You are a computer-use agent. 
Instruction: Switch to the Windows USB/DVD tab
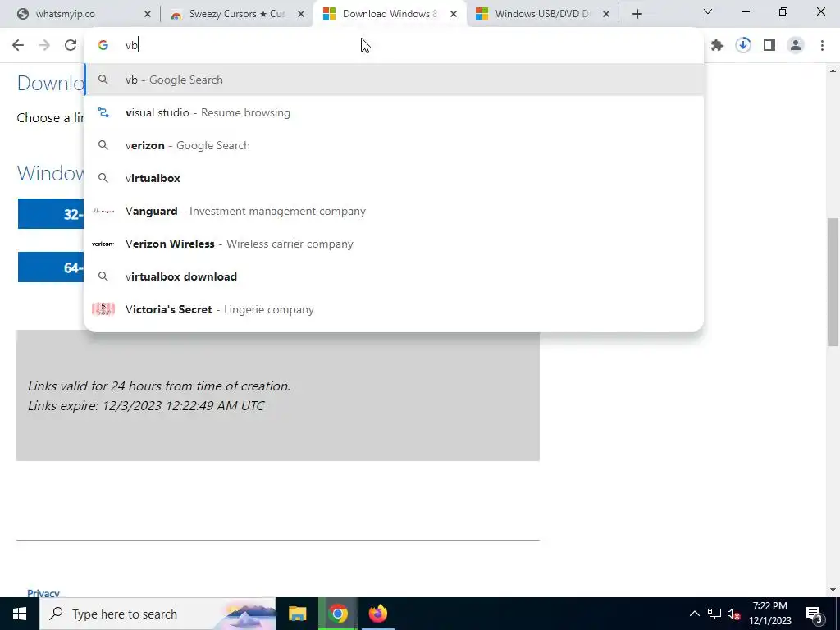(541, 14)
